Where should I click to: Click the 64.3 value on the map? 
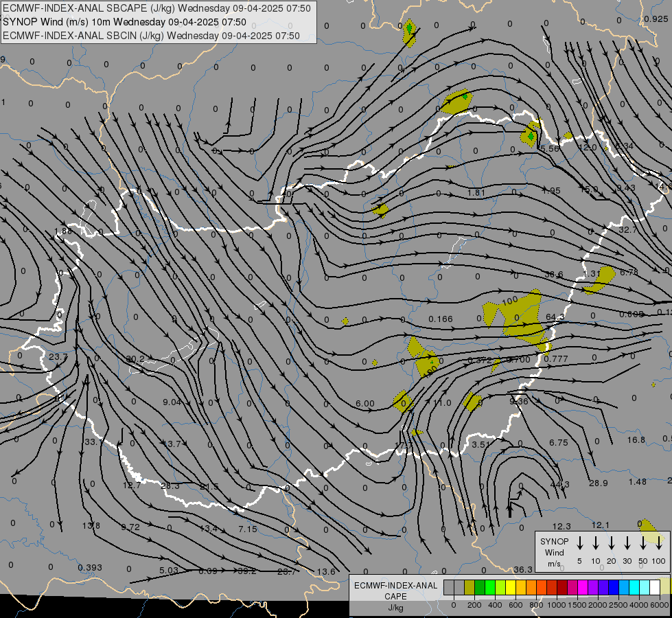[x=555, y=317]
